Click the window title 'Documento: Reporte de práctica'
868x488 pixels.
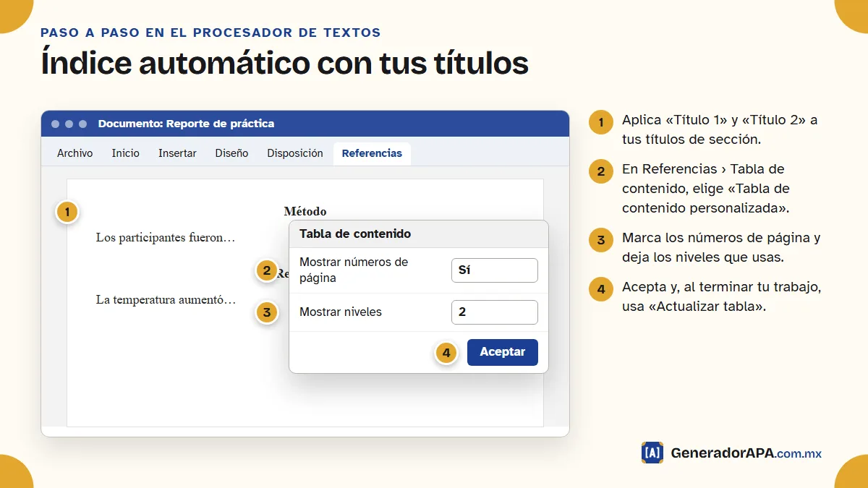[x=187, y=124]
